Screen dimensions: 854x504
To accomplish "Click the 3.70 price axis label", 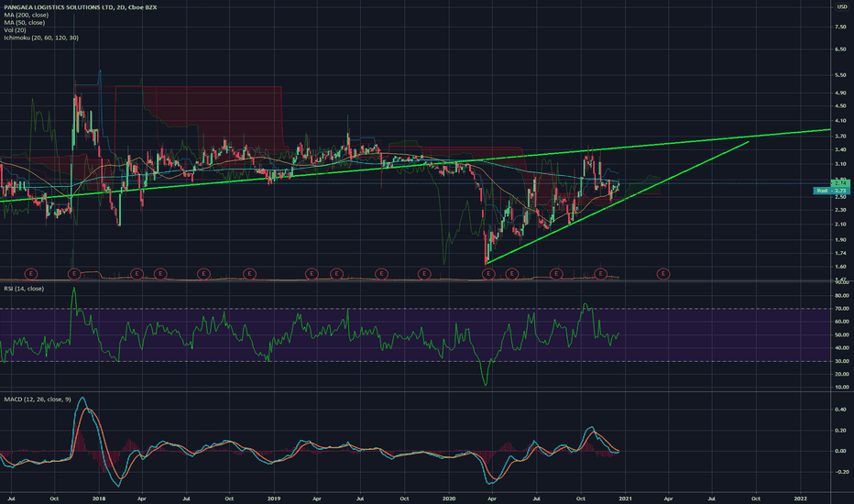I will pos(840,137).
